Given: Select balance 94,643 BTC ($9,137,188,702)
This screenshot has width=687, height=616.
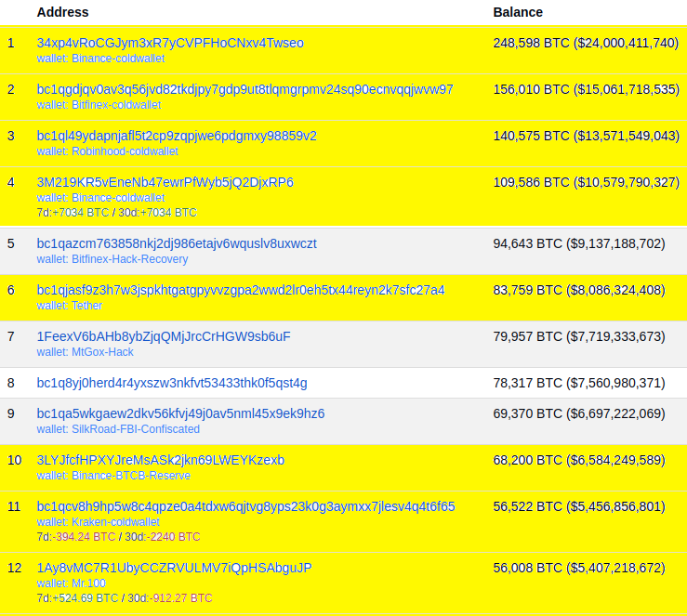Looking at the screenshot, I should coord(579,243).
